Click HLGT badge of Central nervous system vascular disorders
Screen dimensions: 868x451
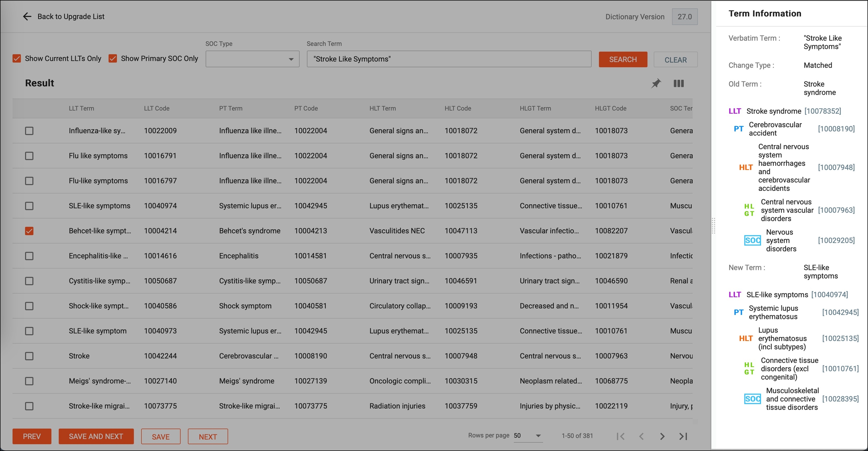(x=749, y=210)
